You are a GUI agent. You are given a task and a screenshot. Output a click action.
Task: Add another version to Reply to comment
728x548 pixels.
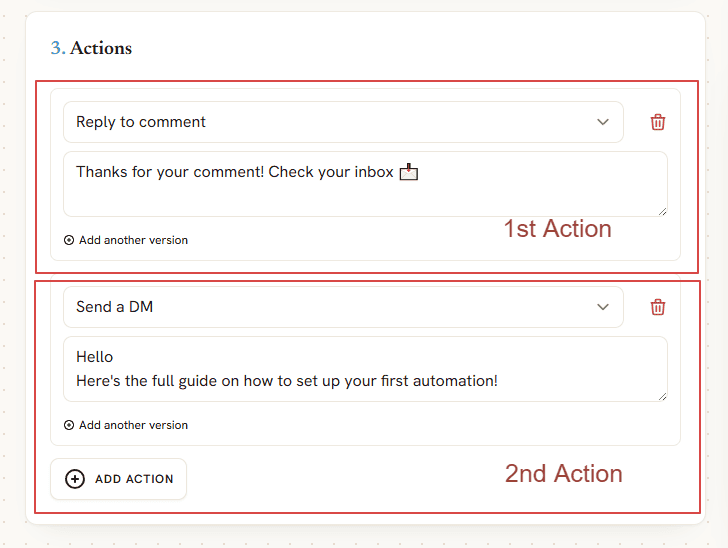pyautogui.click(x=126, y=240)
